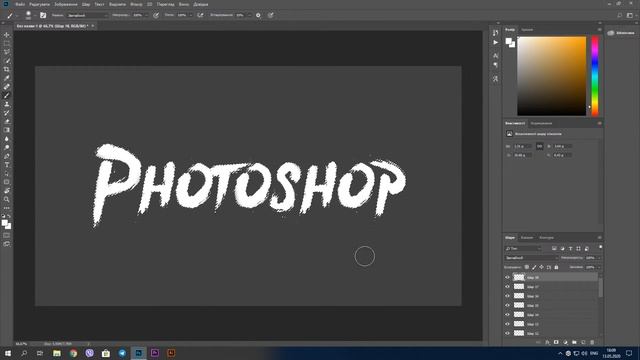Open Flow value dropdown arrow
Screen dimensions: 640x360
190,15
